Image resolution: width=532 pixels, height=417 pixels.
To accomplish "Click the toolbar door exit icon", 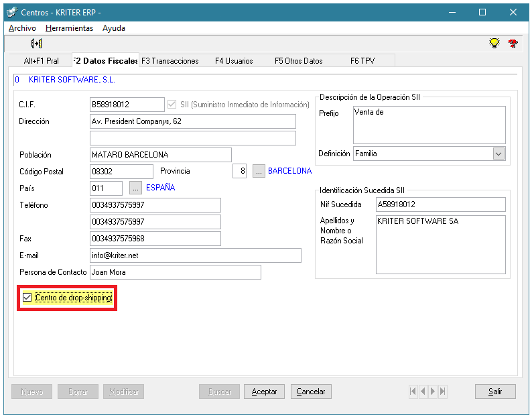I will 36,44.
